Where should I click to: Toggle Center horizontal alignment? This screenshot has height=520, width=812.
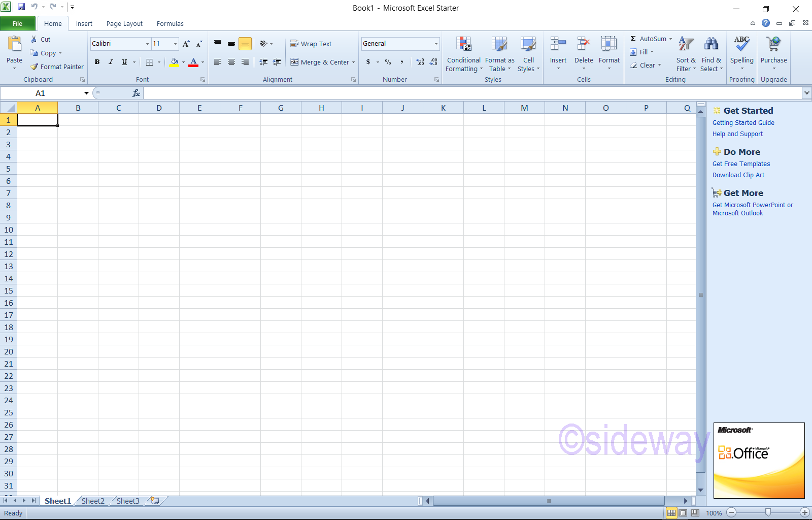pos(231,62)
